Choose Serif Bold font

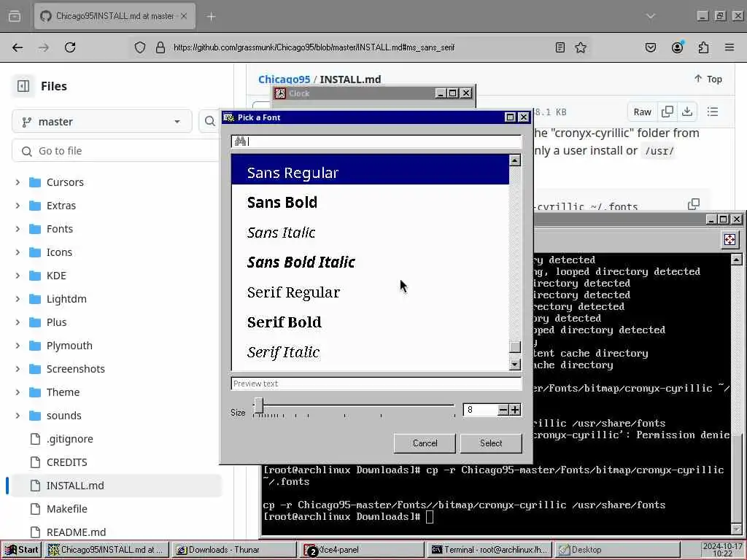[370, 322]
